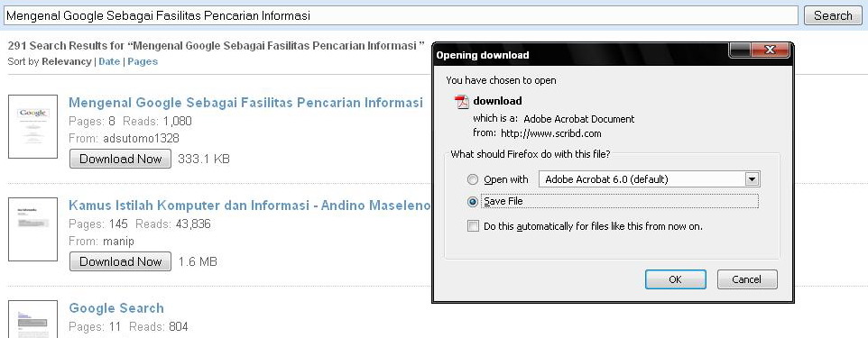The height and width of the screenshot is (338, 868).
Task: Click the search query input field
Action: click(x=401, y=15)
